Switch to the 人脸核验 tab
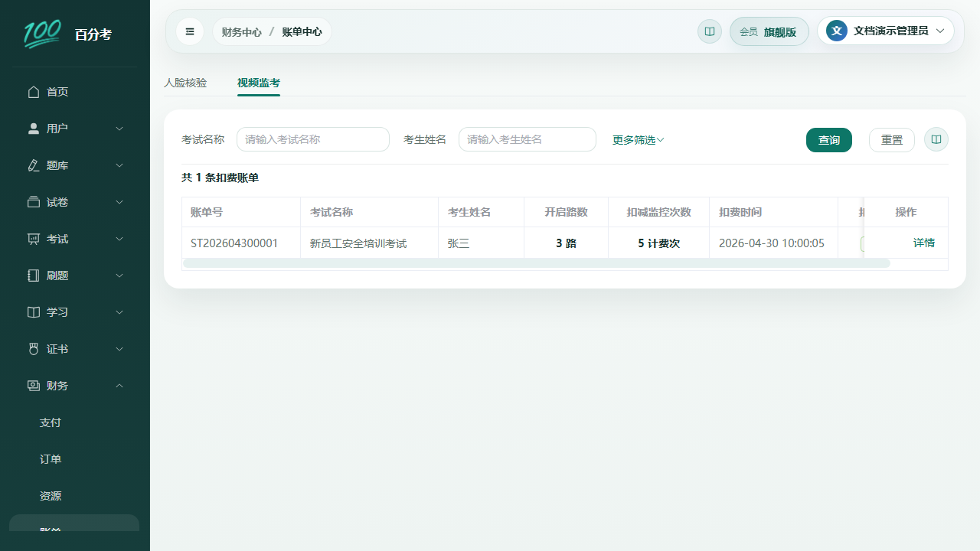Viewport: 980px width, 551px height. 185,83
